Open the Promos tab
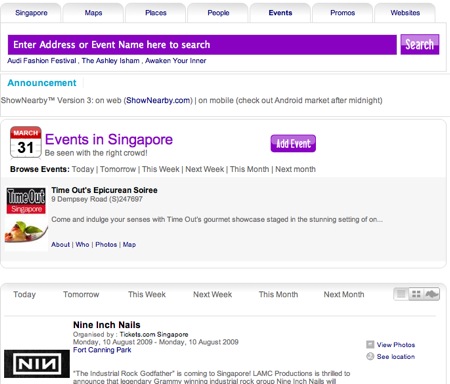Image resolution: width=450 pixels, height=384 pixels. (343, 13)
